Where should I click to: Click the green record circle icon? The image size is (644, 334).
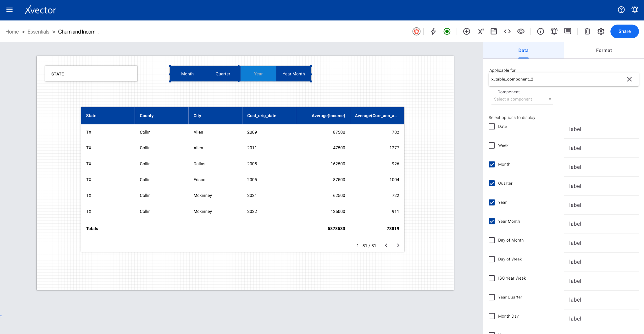447,31
